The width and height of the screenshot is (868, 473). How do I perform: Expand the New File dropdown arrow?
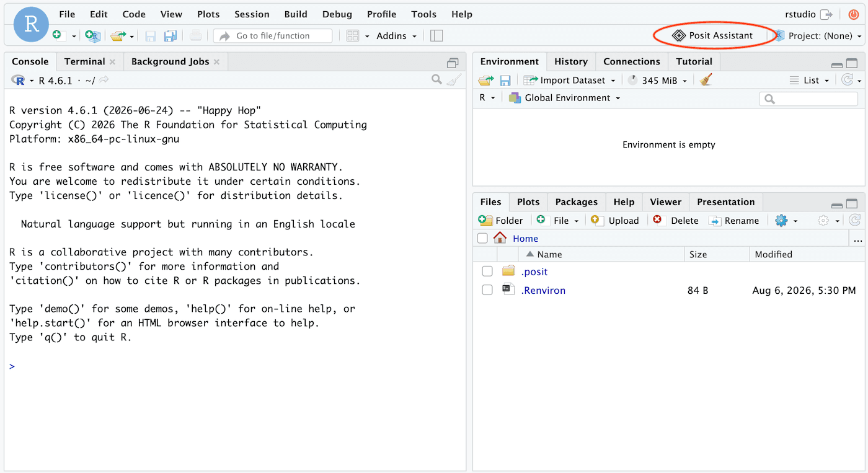pos(74,37)
